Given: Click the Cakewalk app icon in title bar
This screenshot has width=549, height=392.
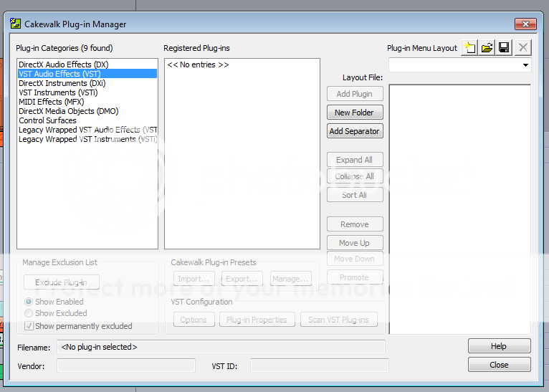Looking at the screenshot, I should [x=15, y=24].
